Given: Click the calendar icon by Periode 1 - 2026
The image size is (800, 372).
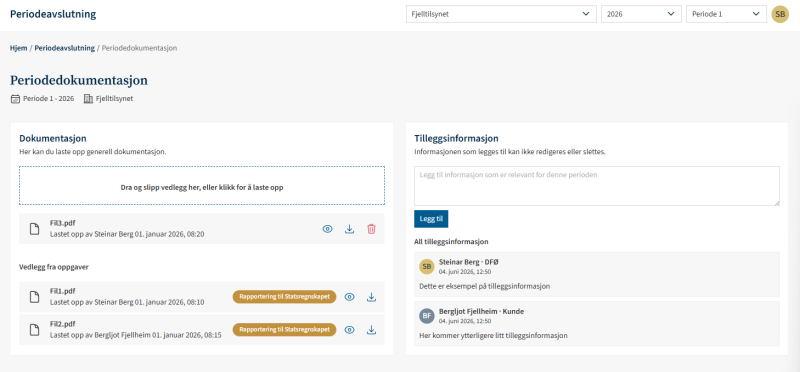Looking at the screenshot, I should click(15, 98).
